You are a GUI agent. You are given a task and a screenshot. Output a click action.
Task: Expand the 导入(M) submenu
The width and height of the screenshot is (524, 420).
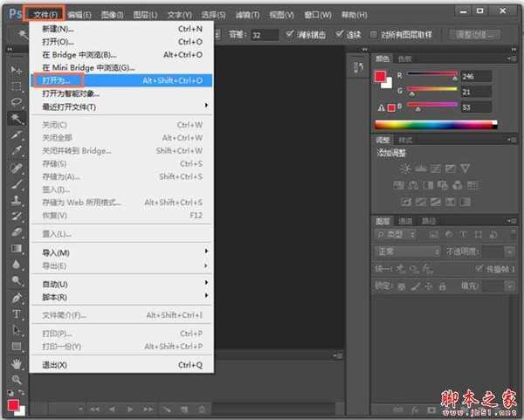121,252
